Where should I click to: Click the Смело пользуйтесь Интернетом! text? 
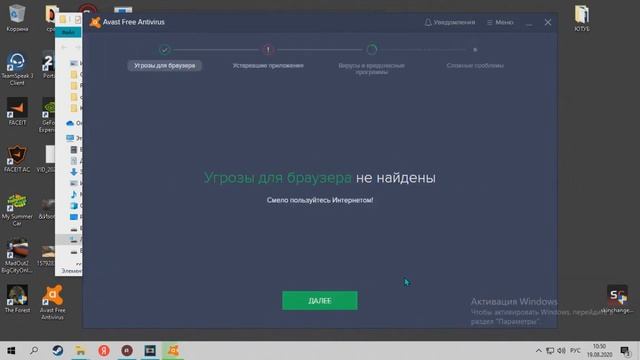click(320, 200)
